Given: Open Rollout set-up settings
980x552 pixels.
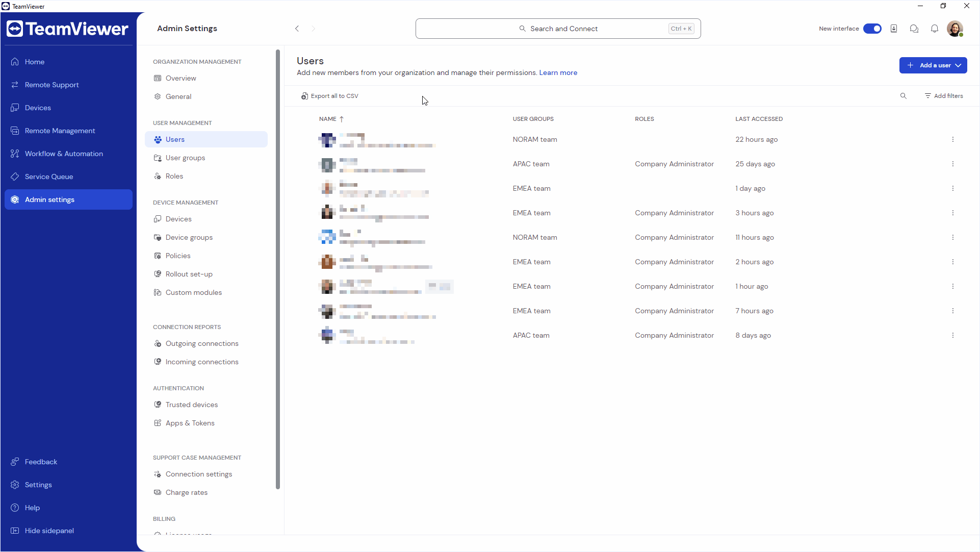Looking at the screenshot, I should [x=206, y=274].
